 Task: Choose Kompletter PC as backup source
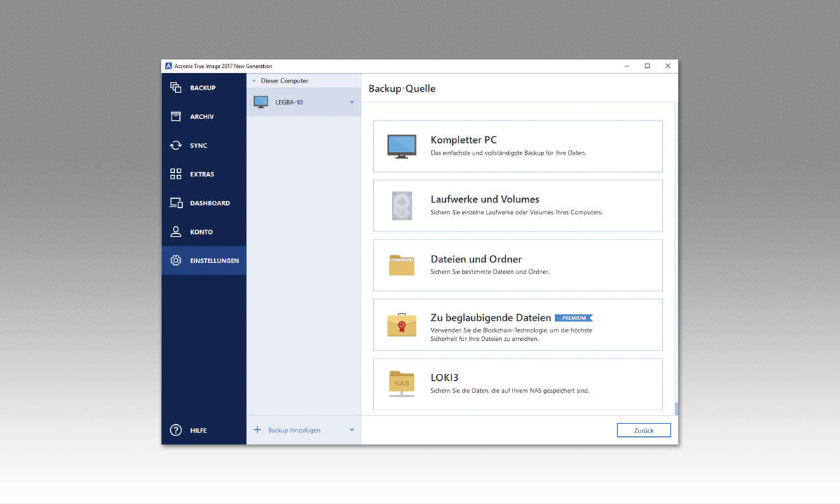point(518,146)
